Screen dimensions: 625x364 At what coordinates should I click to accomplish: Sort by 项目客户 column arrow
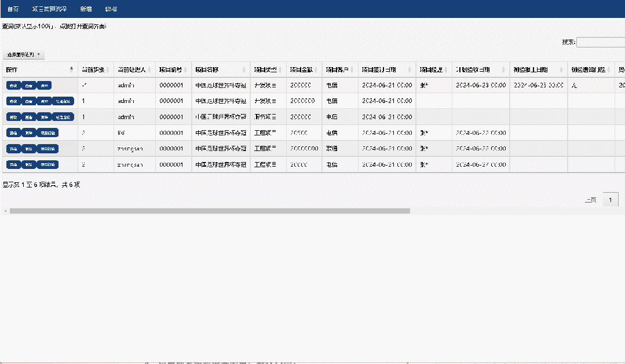[352, 69]
